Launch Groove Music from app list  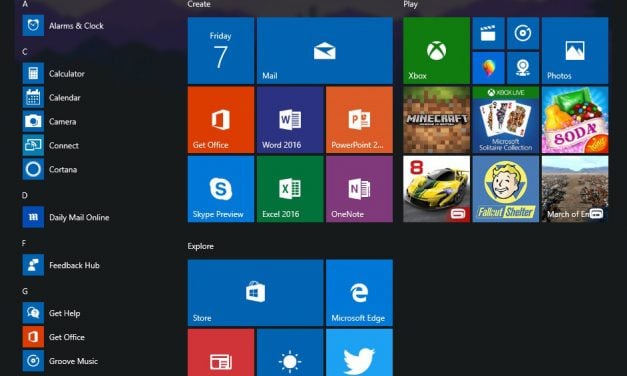[60, 361]
